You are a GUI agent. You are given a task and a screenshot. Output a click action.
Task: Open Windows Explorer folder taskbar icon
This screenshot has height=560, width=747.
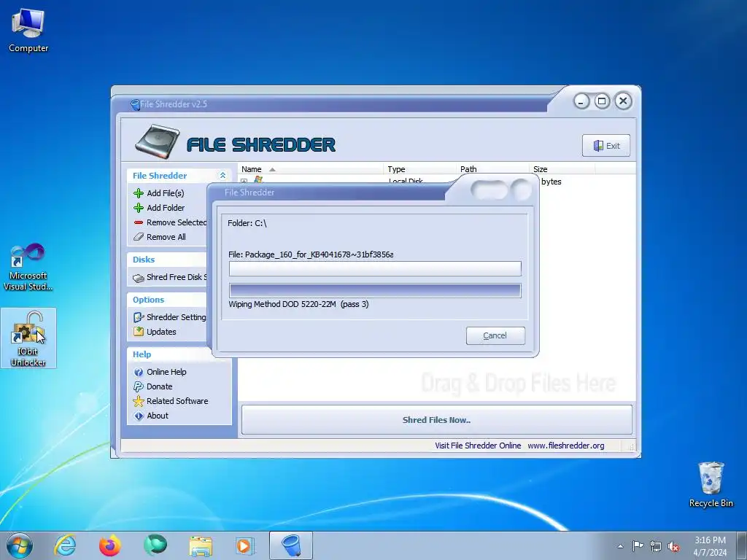coord(201,546)
